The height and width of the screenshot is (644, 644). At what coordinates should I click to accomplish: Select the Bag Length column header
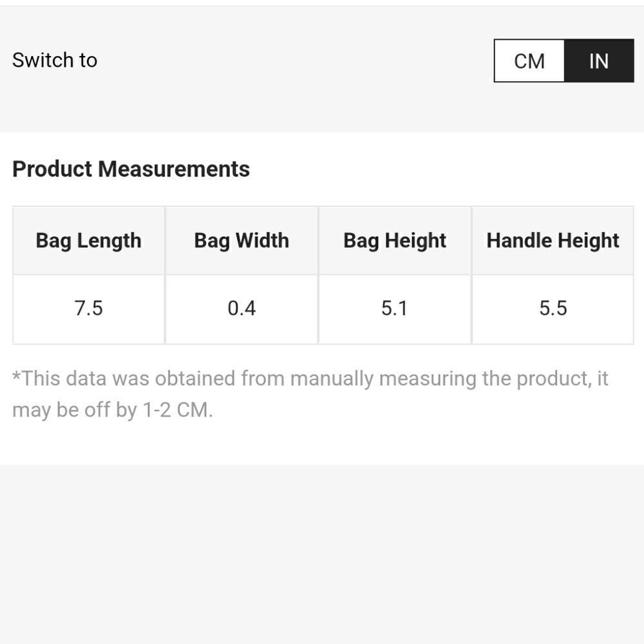pos(88,240)
